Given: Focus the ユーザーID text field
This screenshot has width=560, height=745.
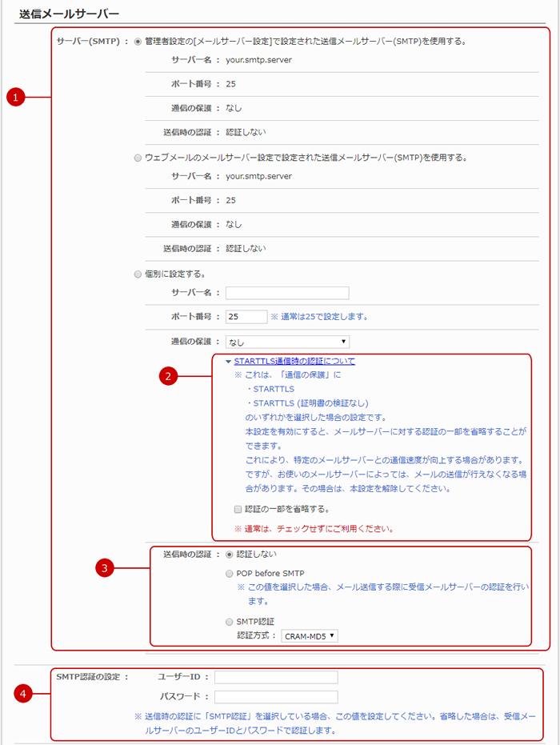Looking at the screenshot, I should (276, 677).
